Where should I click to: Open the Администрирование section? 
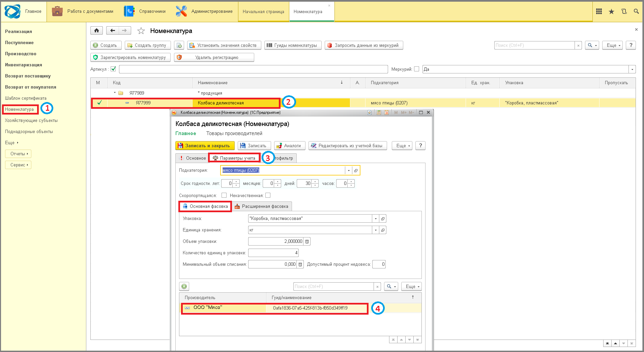click(x=204, y=11)
